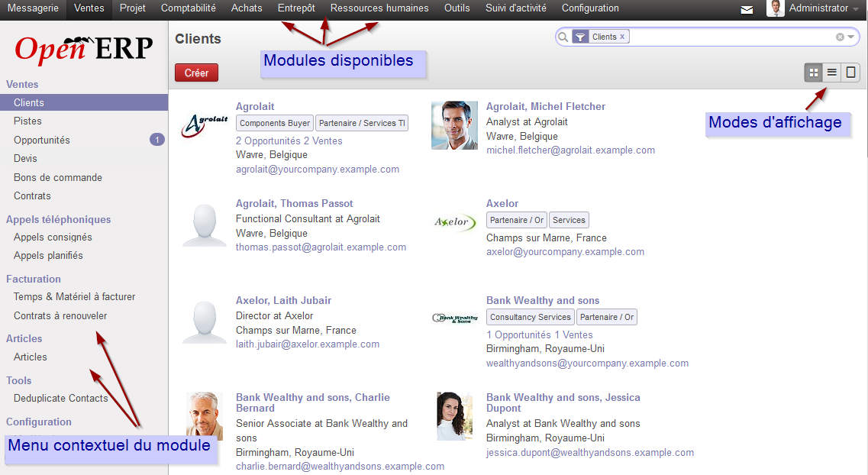Open the Suivi d'activité menu
The image size is (868, 475).
pyautogui.click(x=516, y=8)
